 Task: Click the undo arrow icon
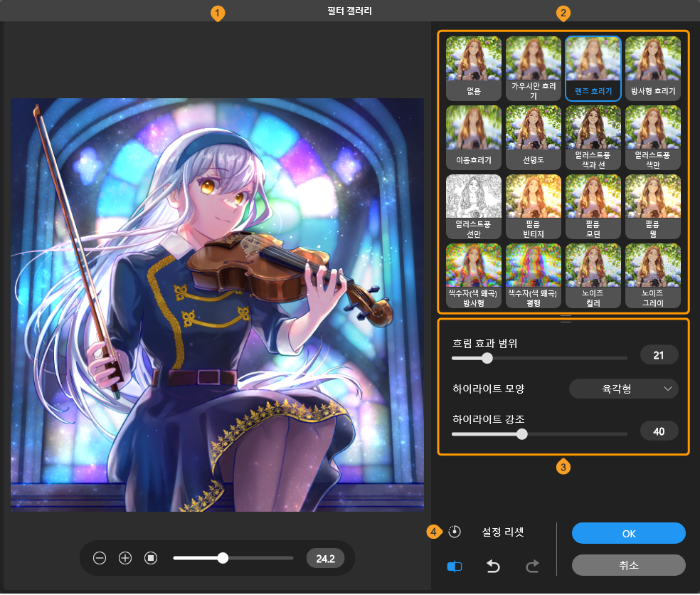493,567
